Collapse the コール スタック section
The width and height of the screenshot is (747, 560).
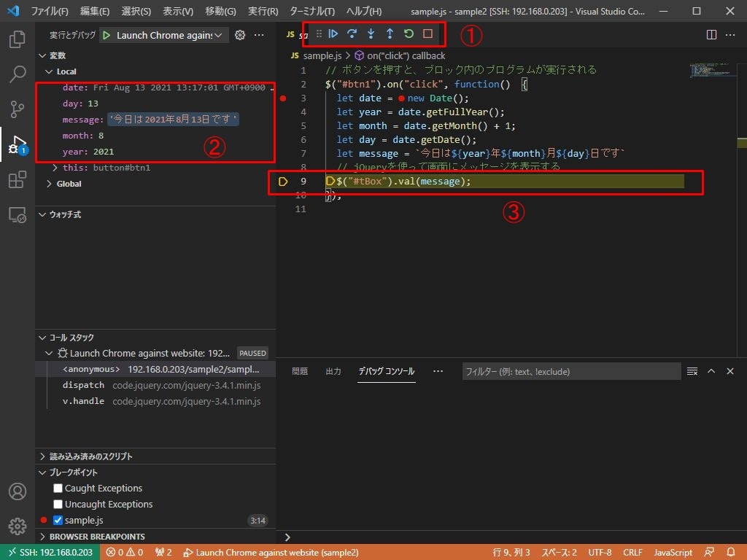tap(42, 338)
